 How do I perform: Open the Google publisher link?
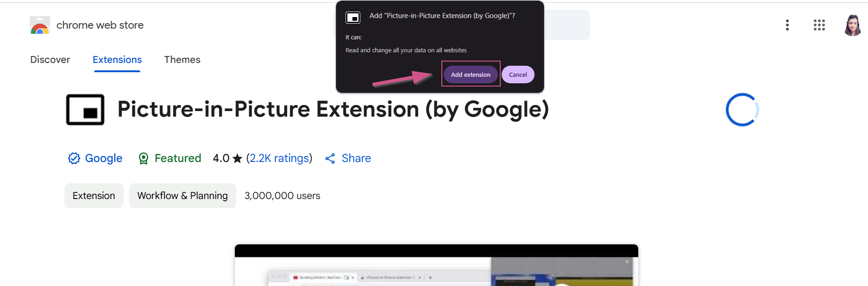pyautogui.click(x=104, y=158)
